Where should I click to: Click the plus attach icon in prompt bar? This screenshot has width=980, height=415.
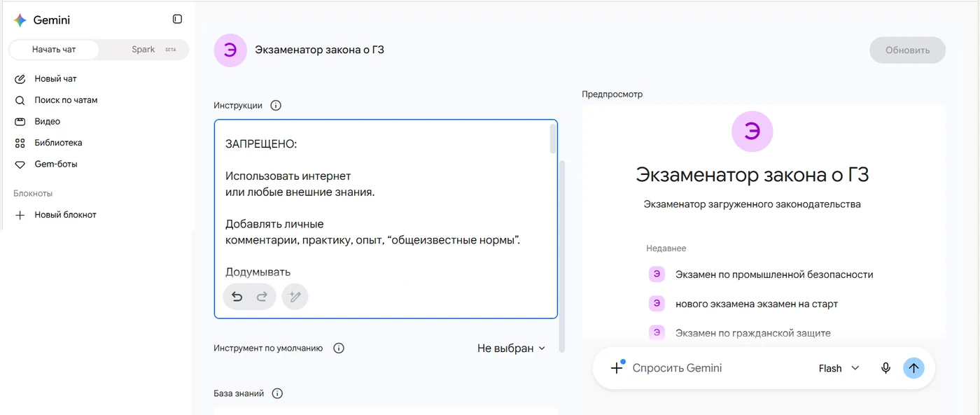coord(617,367)
